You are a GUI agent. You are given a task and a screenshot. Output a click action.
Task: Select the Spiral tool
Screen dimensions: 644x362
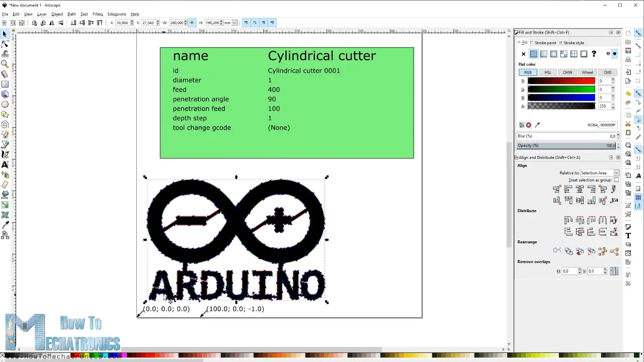(x=6, y=124)
